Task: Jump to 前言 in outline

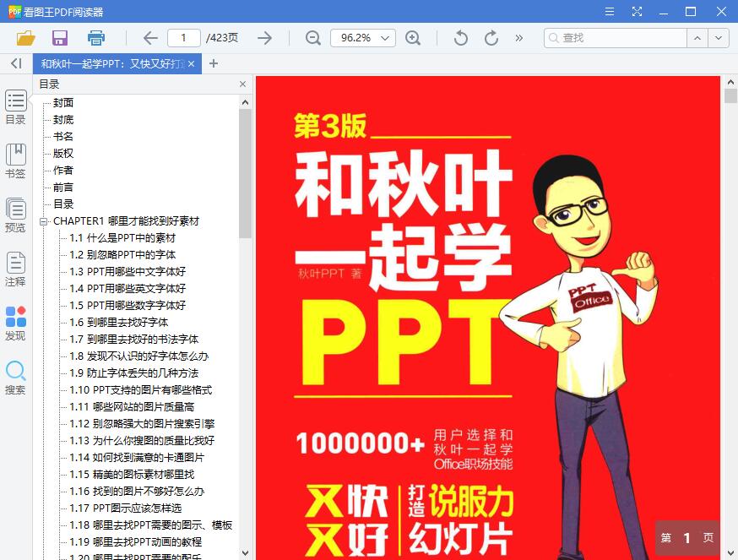Action: coord(63,187)
